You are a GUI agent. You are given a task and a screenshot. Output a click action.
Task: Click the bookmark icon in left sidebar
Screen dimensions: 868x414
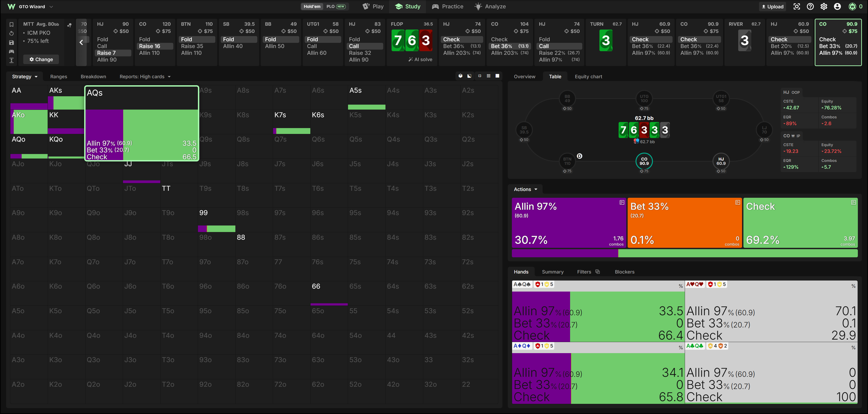pos(12,25)
